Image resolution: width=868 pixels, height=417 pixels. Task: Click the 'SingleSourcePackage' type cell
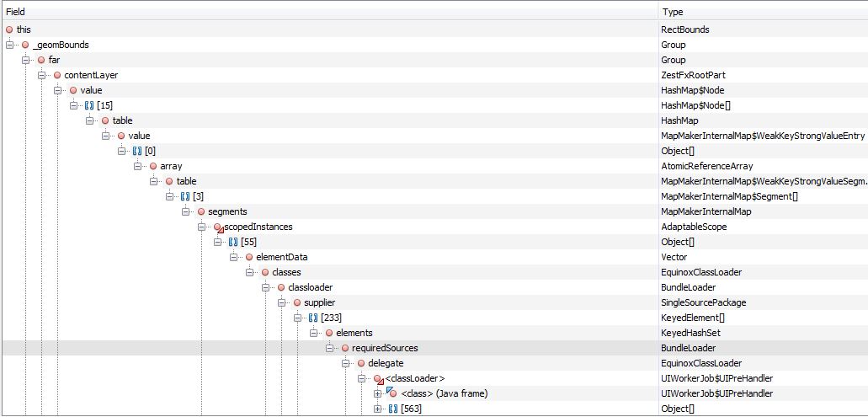pyautogui.click(x=703, y=302)
